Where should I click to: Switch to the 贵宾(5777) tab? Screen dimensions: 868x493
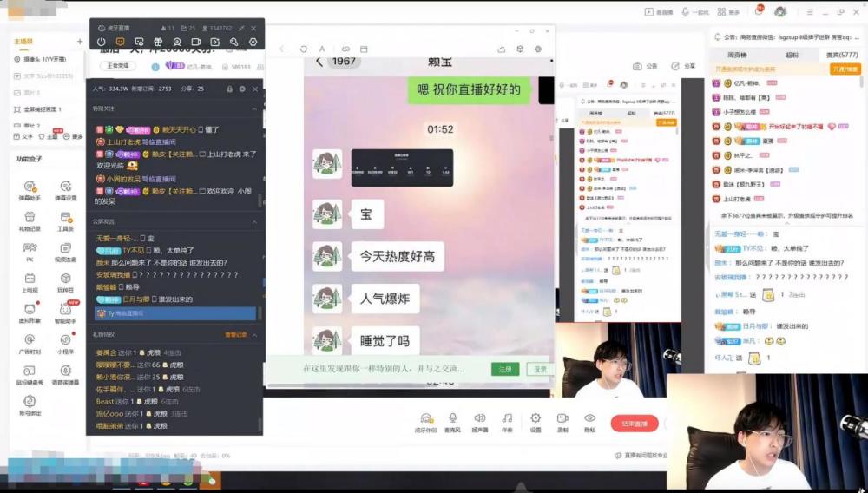tap(842, 55)
